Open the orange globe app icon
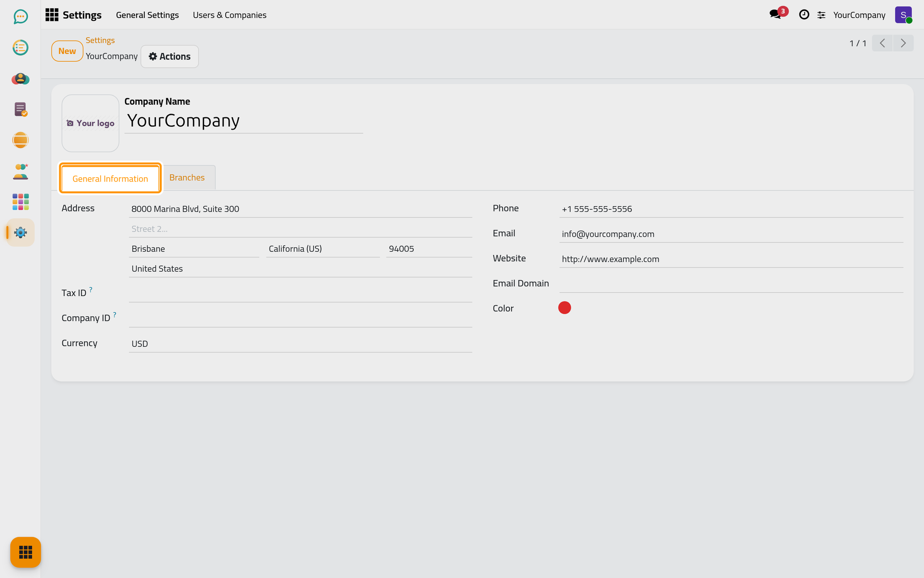 point(20,140)
